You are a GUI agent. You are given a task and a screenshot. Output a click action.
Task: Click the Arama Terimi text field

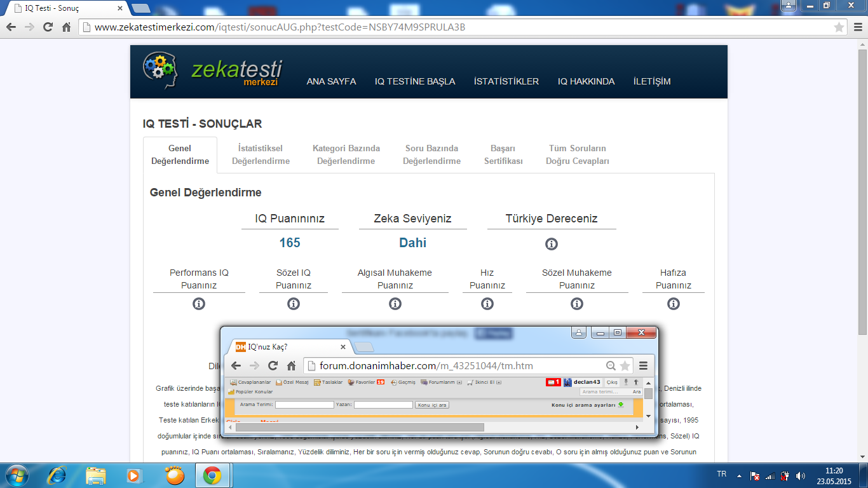click(x=304, y=405)
